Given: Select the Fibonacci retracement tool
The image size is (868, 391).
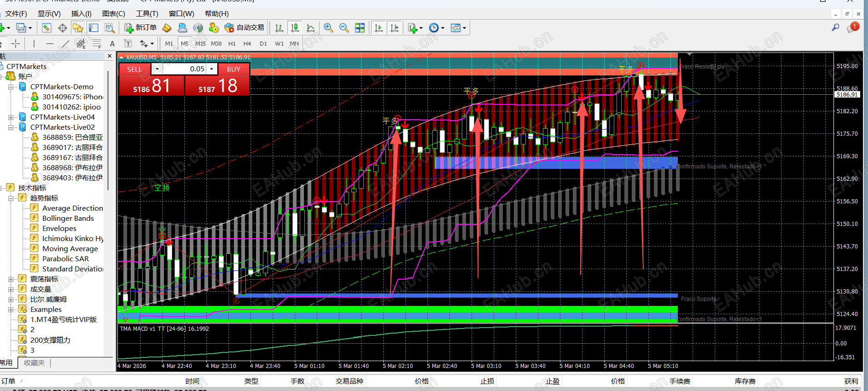Looking at the screenshot, I should click(x=97, y=44).
